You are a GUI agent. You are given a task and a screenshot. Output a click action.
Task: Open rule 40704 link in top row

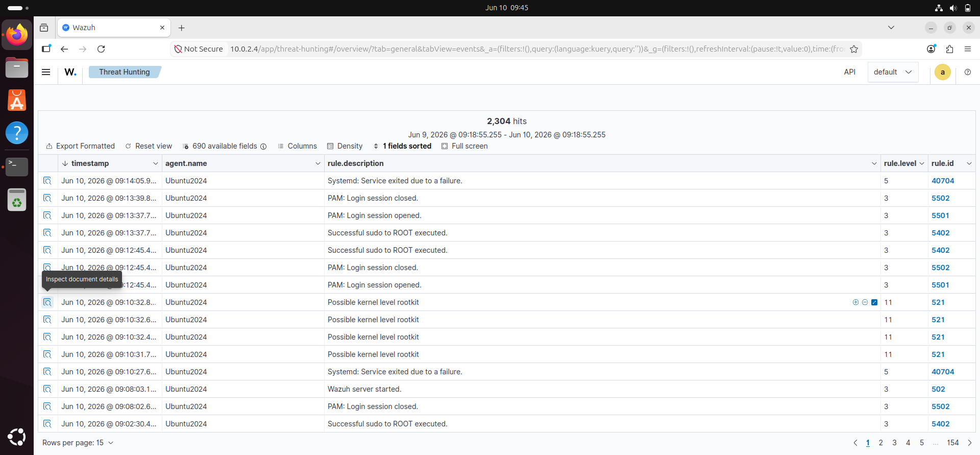[x=943, y=181]
